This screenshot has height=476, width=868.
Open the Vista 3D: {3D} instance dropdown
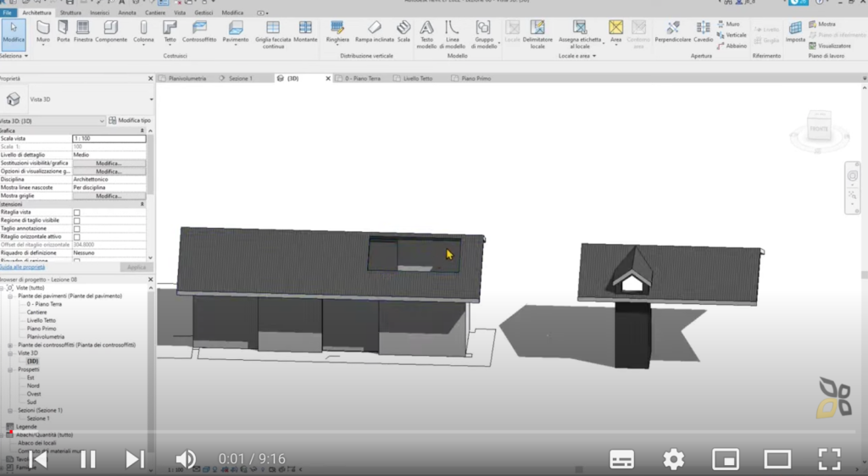pyautogui.click(x=102, y=120)
